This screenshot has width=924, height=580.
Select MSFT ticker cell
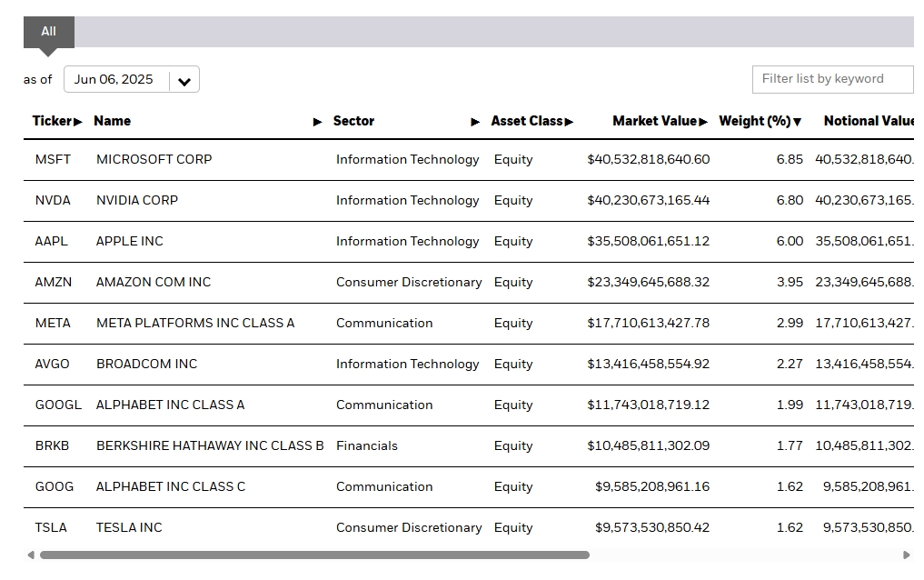(53, 159)
